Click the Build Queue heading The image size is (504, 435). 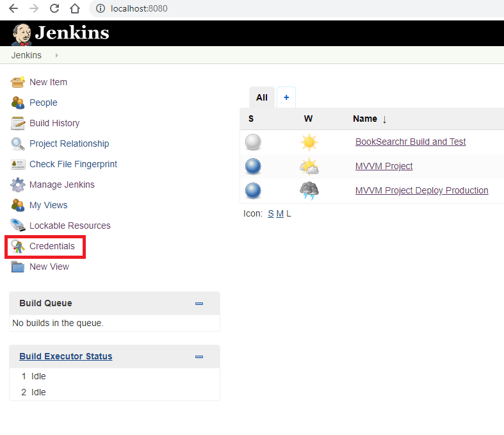(x=45, y=303)
